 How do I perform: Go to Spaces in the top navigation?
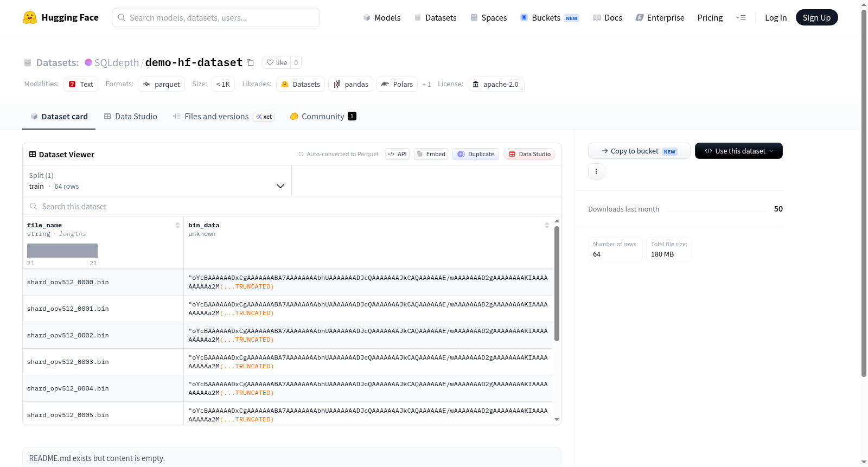point(489,17)
